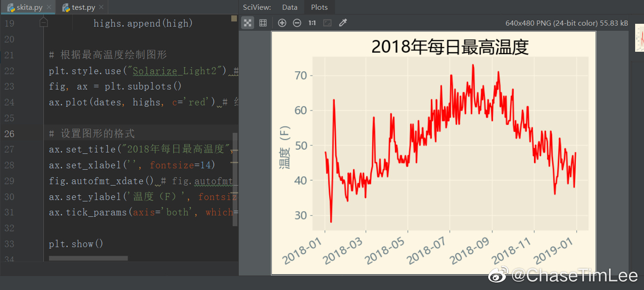
Task: Place cursor on plt.show() line
Action: [x=76, y=244]
